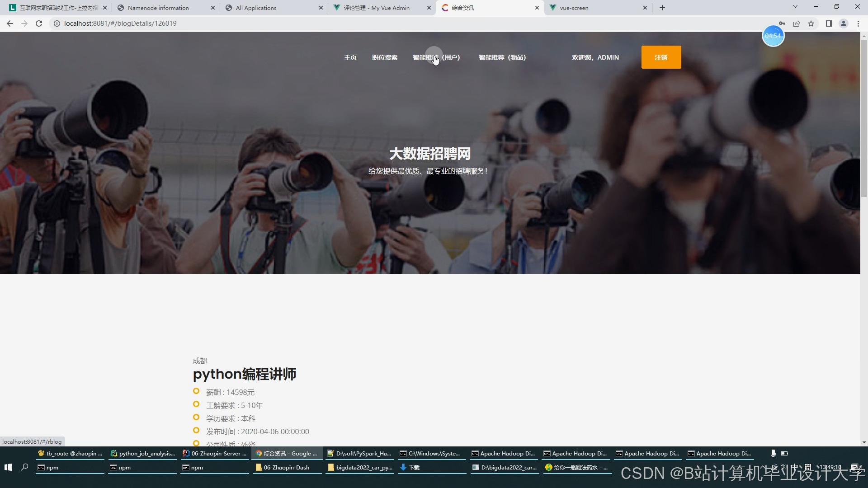Screen dimensions: 868x488
Task: Open the password key icon
Action: (782, 23)
